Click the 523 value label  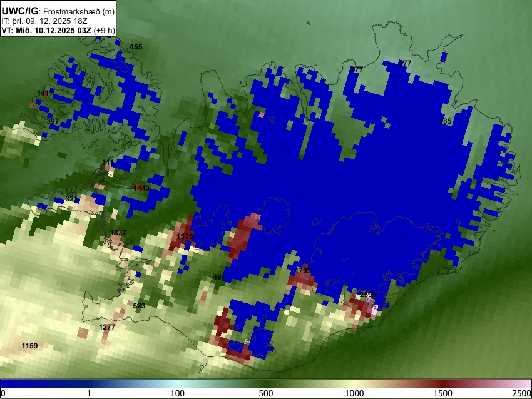pos(139,306)
